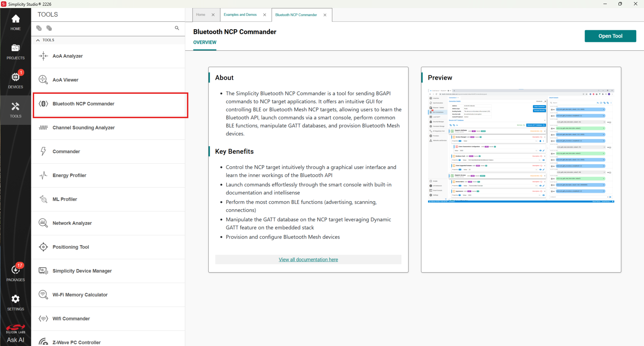Open View all documentation here link
This screenshot has width=644, height=346.
click(308, 259)
